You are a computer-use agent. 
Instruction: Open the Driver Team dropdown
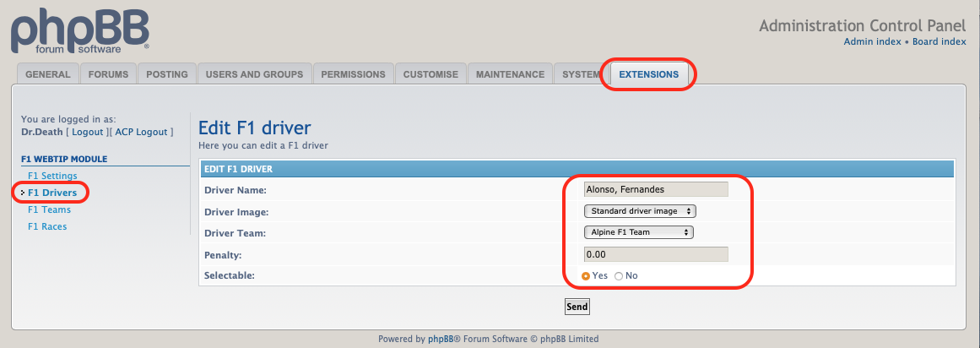point(639,232)
